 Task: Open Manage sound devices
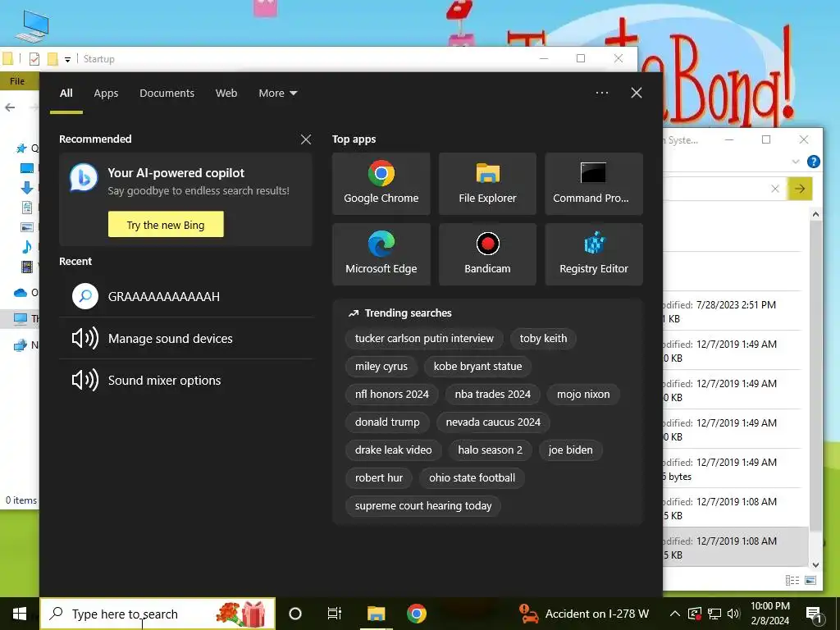(x=186, y=338)
